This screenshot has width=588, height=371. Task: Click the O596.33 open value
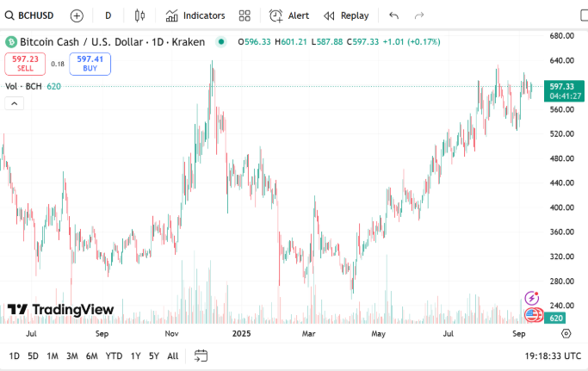coord(254,41)
